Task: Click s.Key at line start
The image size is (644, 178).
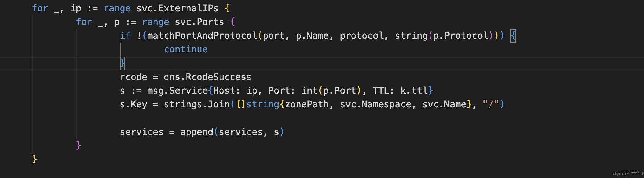Action: pyautogui.click(x=134, y=104)
